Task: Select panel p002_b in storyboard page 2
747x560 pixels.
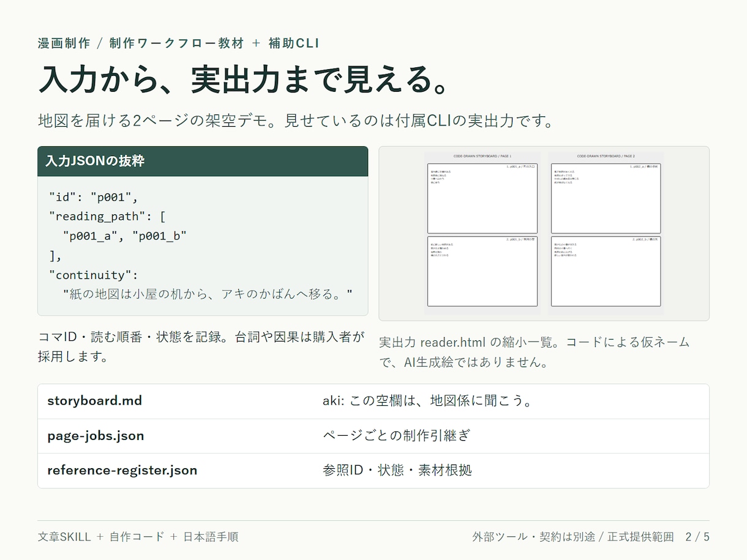Action: coord(606,271)
